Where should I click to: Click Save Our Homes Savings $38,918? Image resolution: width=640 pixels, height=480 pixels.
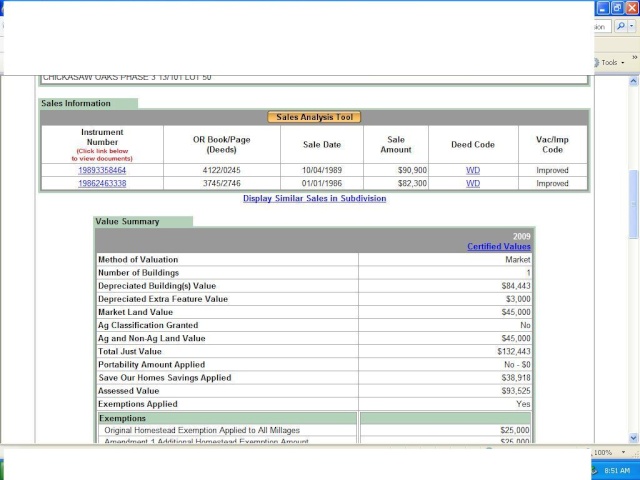(516, 378)
